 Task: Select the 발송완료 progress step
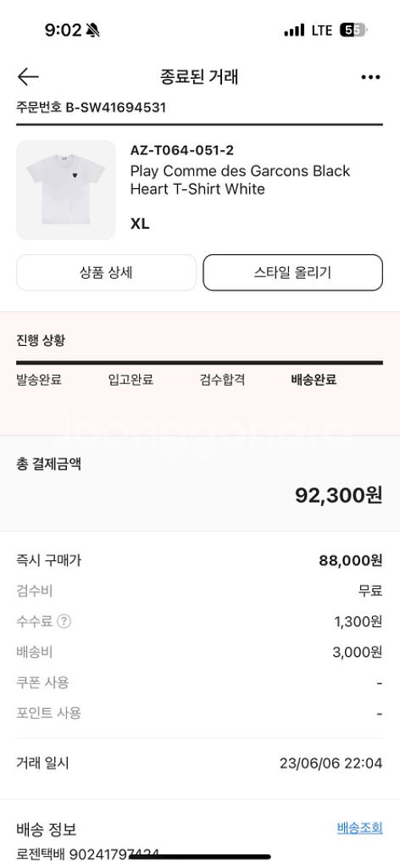(39, 380)
